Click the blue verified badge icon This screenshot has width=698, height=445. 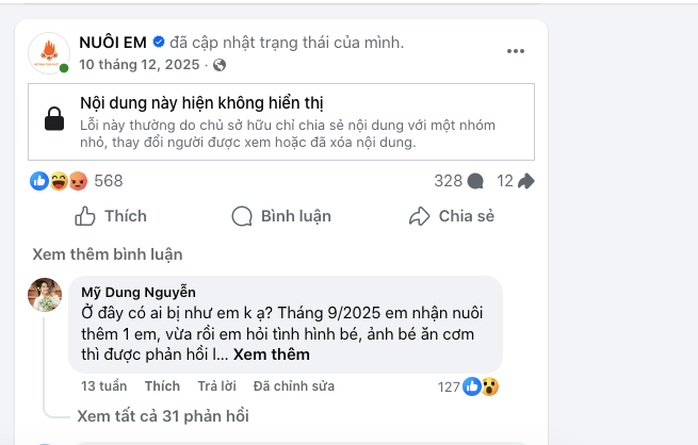click(158, 42)
